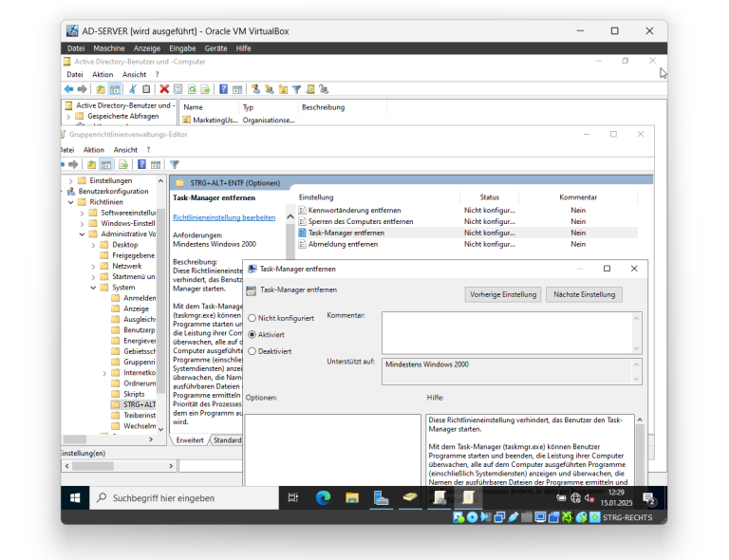
Task: Click the add-to-group icon in Active Directory toolbar
Action: coord(324,89)
